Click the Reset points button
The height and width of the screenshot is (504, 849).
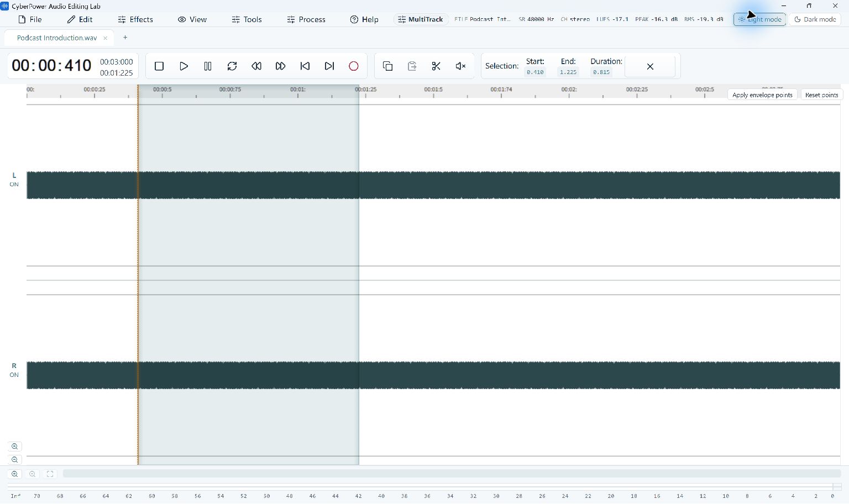(821, 95)
